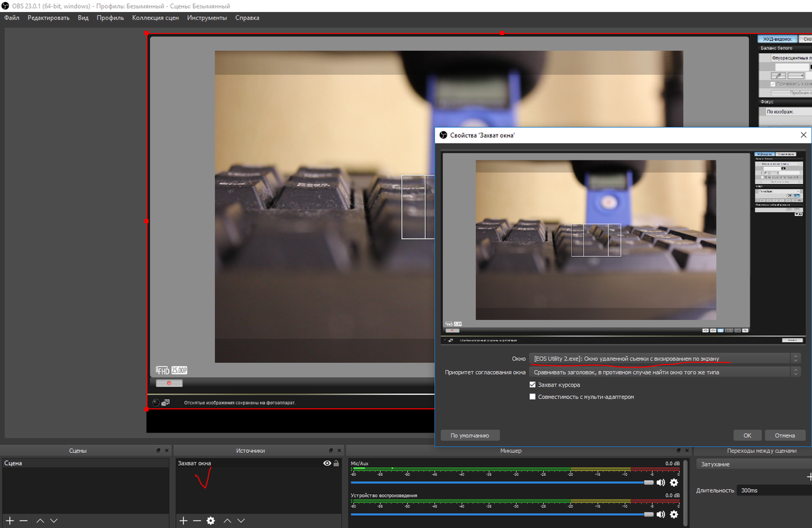
Task: Move source up with arrow icon
Action: click(x=227, y=521)
